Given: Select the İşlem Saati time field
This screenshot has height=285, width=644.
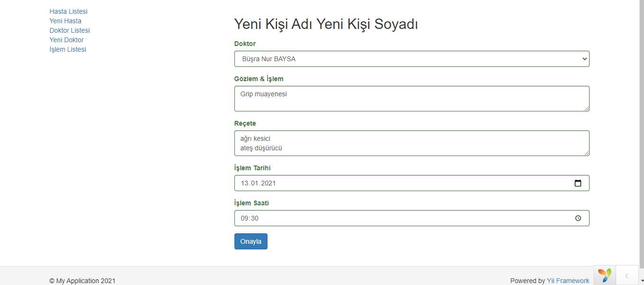Looking at the screenshot, I should (379, 218).
